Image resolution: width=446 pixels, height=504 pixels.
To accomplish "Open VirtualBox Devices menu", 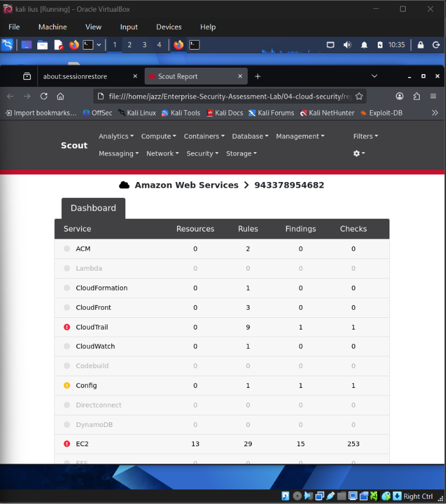I will coord(169,27).
